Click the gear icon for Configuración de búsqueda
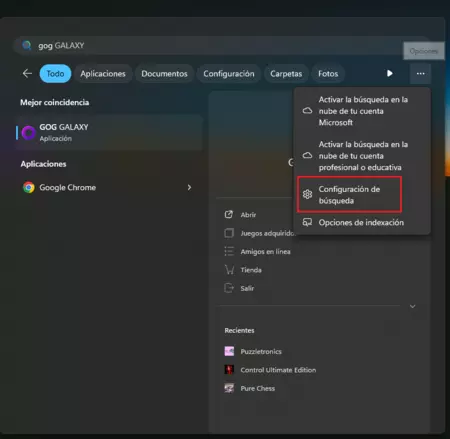This screenshot has width=450, height=439. pos(307,194)
